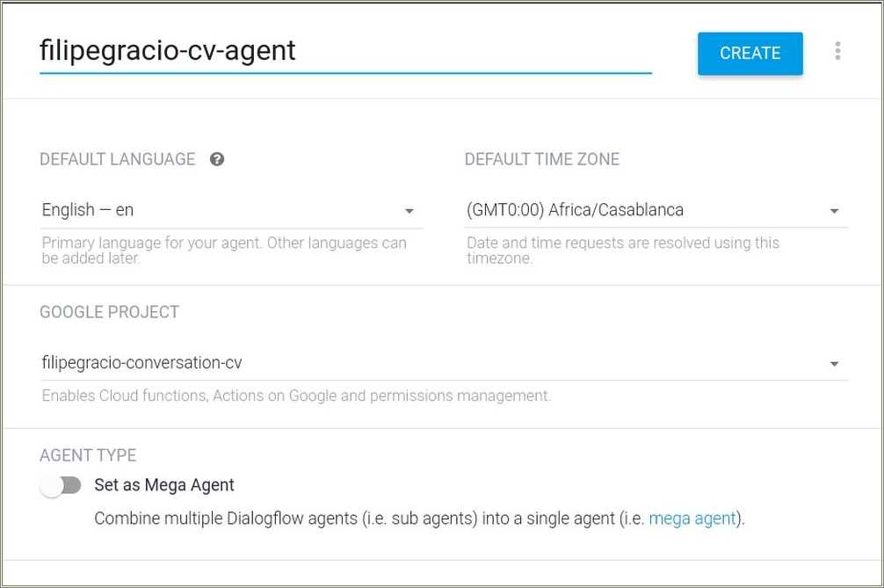The width and height of the screenshot is (884, 588).
Task: Click the help icon beside Default Language
Action: [x=217, y=159]
